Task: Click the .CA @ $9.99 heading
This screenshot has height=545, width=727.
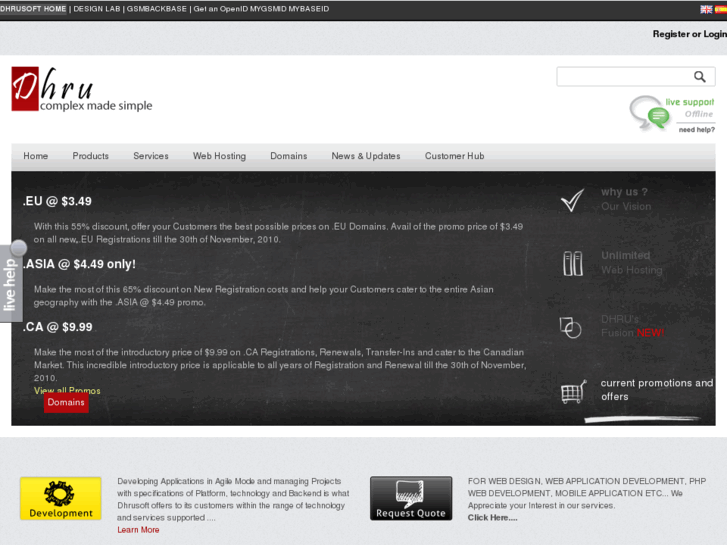Action: (58, 327)
